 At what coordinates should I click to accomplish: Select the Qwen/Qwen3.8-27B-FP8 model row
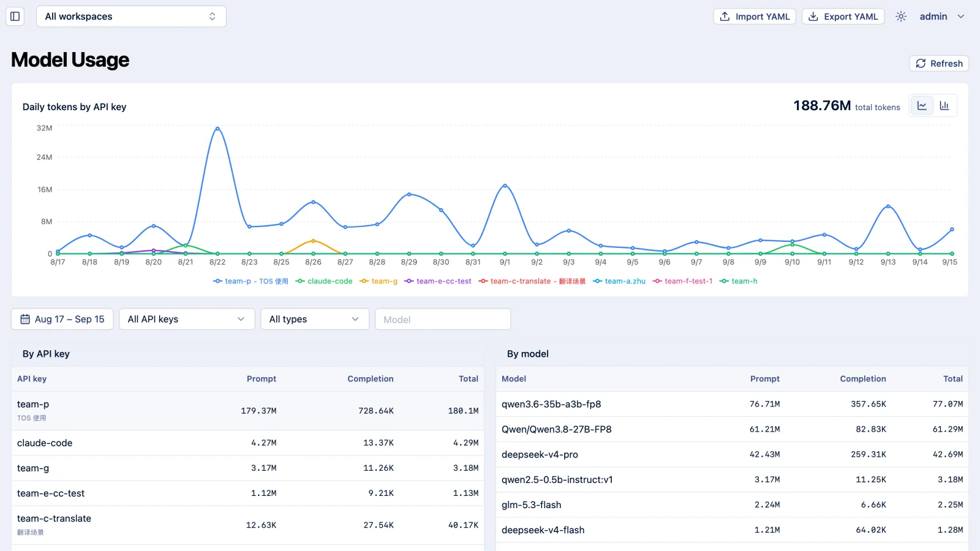click(732, 429)
